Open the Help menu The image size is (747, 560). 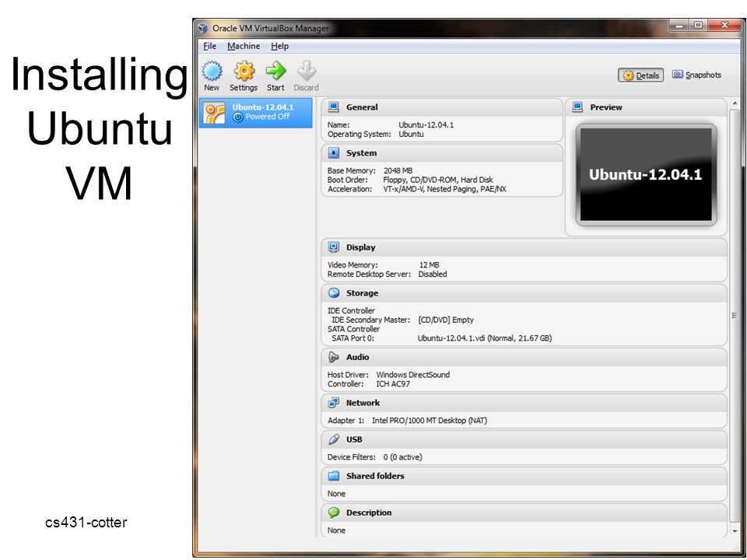tap(279, 46)
